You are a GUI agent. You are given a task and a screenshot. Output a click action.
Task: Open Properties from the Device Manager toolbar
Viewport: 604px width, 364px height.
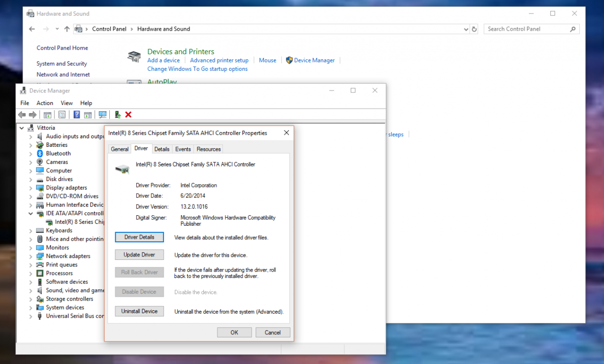coord(62,115)
